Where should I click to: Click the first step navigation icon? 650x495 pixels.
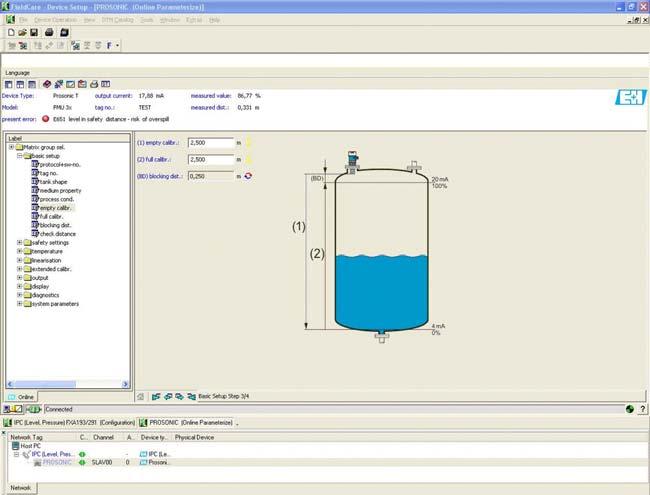coord(156,397)
